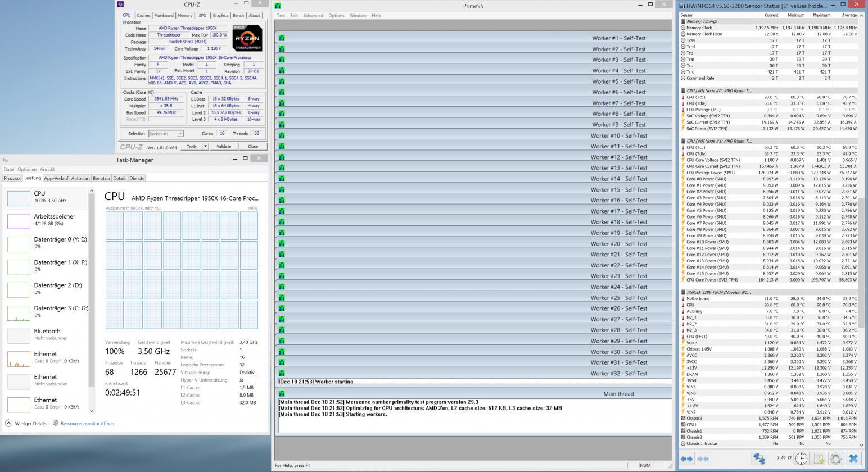Click the Validate button in CPU-Z
Screen dimensions: 868x472
(x=224, y=147)
